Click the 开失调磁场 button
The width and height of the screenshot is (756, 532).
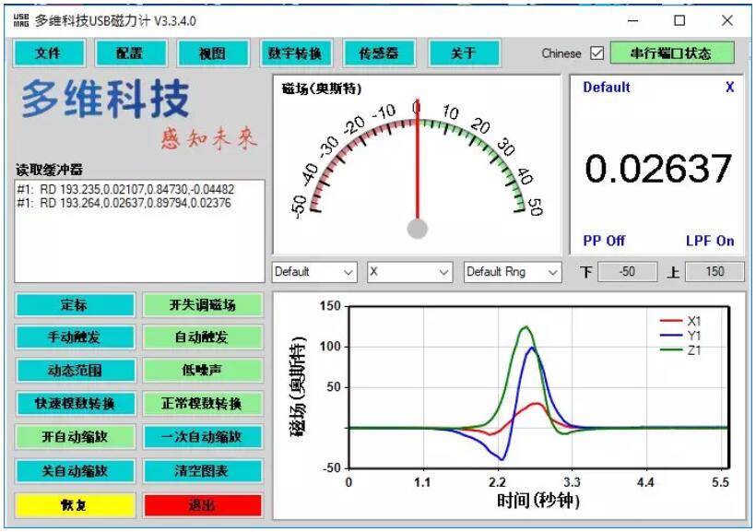point(203,305)
